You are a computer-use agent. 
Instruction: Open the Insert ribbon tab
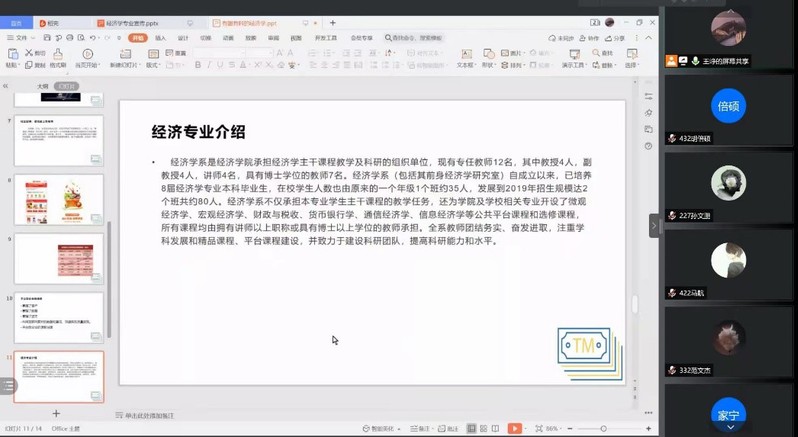point(161,38)
